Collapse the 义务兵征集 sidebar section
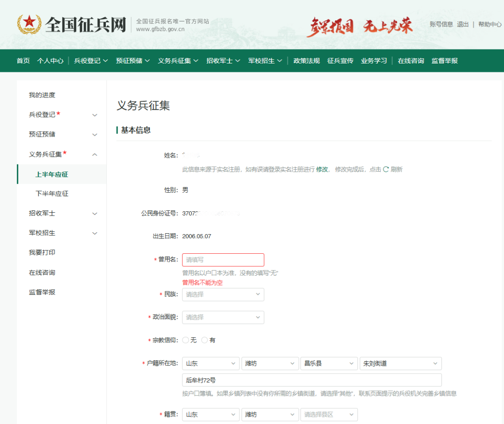 pyautogui.click(x=95, y=154)
